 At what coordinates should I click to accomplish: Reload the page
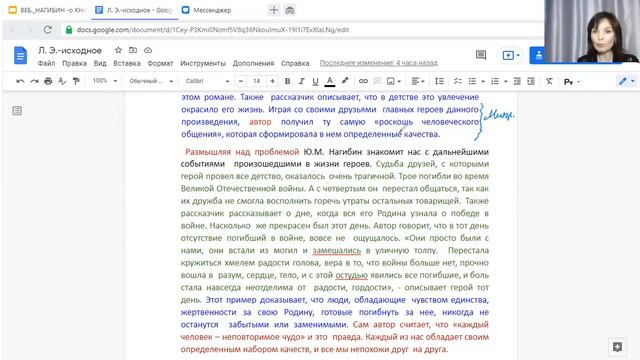(48, 30)
